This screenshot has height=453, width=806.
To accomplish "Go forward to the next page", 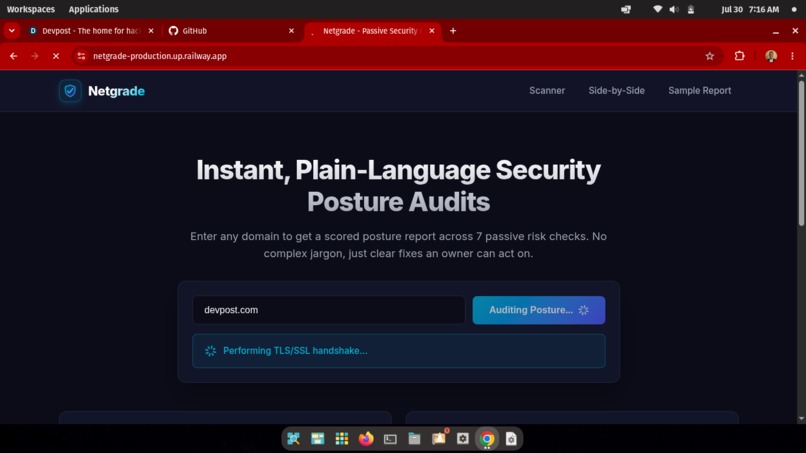I will click(x=34, y=56).
